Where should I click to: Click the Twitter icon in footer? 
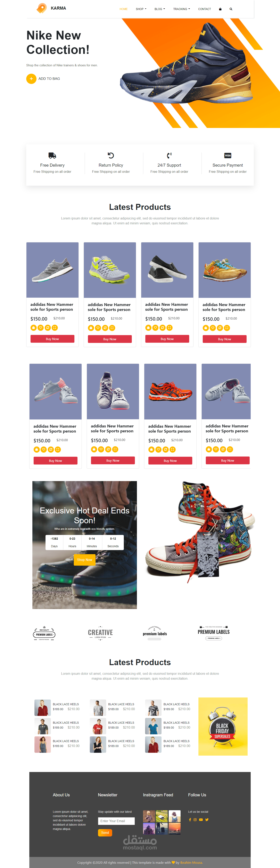[207, 820]
